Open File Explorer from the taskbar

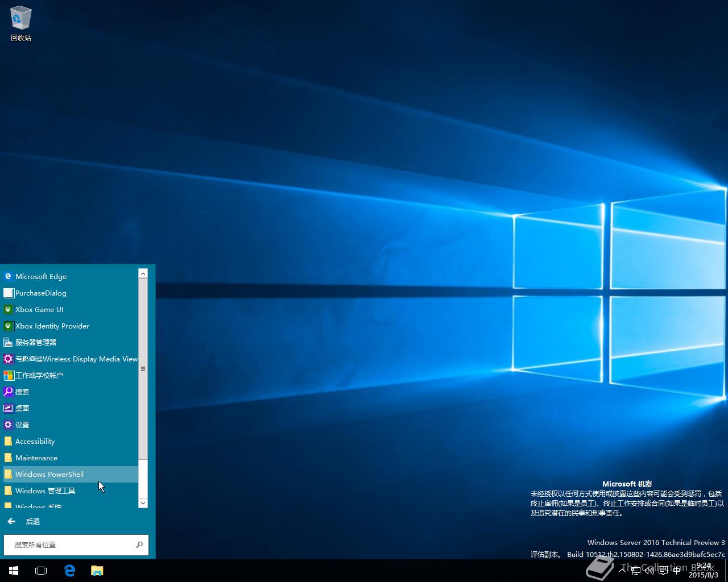(97, 571)
